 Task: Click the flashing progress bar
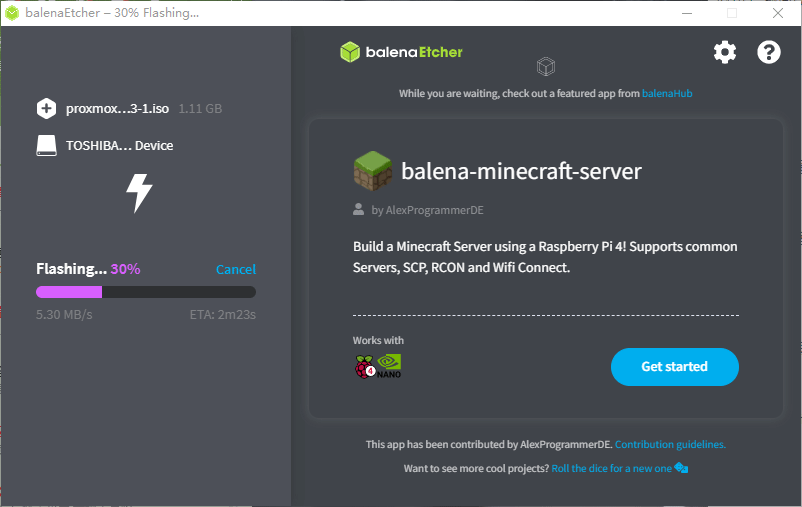[x=146, y=292]
